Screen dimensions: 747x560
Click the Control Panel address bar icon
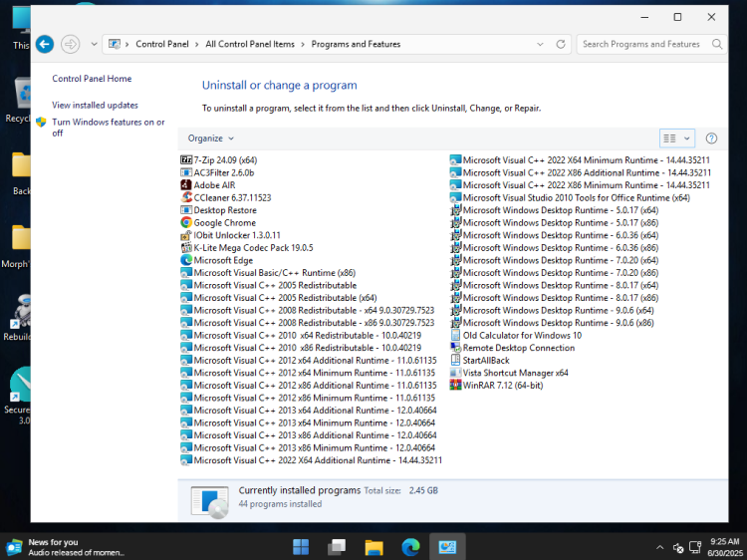tap(115, 44)
